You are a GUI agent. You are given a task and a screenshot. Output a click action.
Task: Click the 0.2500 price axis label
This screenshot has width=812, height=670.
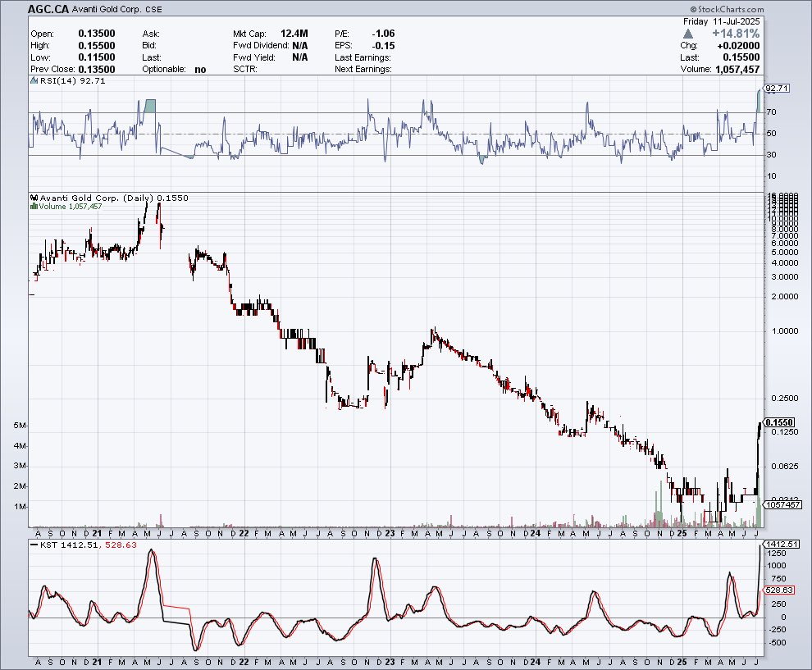pos(785,399)
